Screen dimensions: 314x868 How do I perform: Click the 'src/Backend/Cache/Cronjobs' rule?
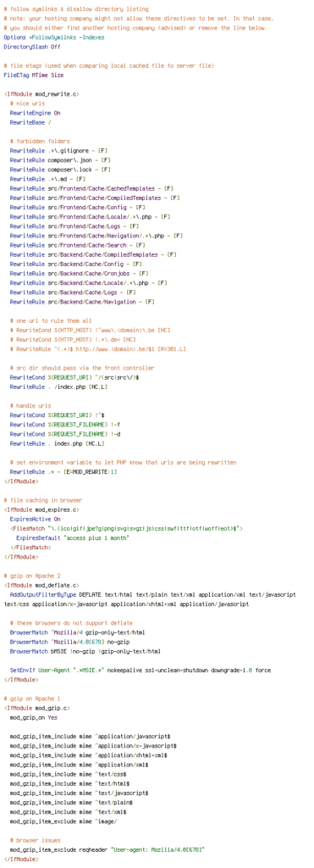pos(79,273)
